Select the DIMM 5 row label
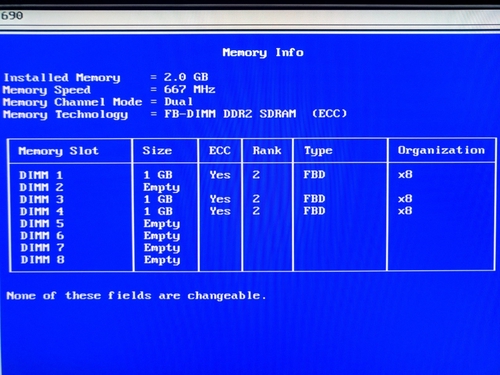 pos(42,223)
